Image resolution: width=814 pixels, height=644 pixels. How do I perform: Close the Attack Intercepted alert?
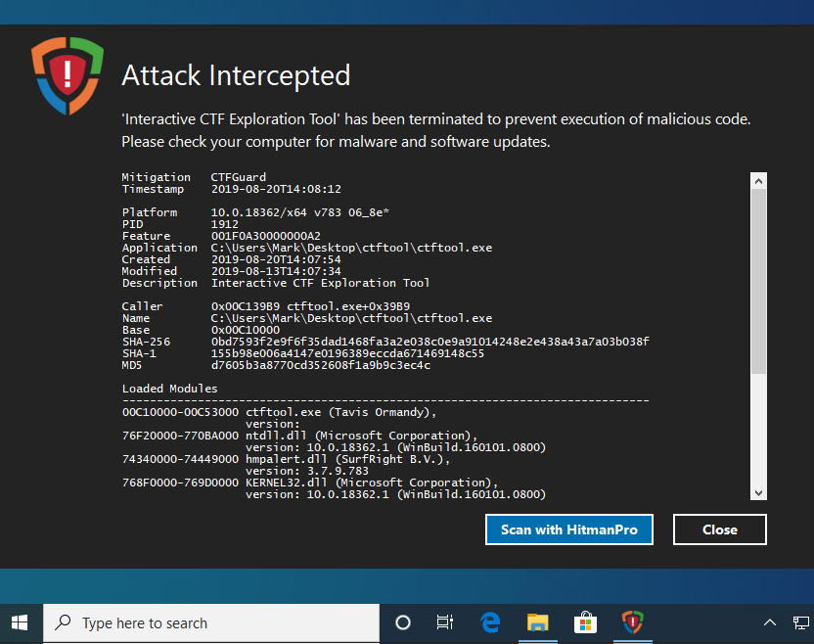pos(719,529)
